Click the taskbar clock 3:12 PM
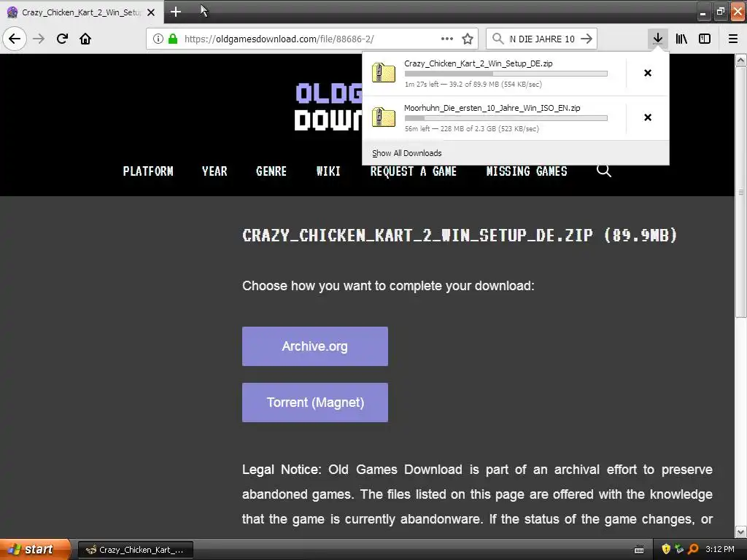Viewport: 747px width, 560px height. tap(719, 549)
